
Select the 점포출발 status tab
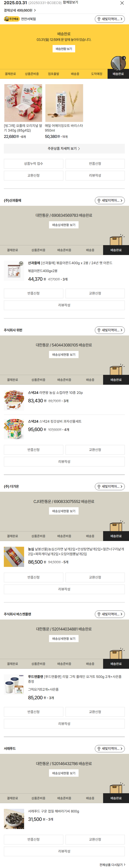coord(53,74)
